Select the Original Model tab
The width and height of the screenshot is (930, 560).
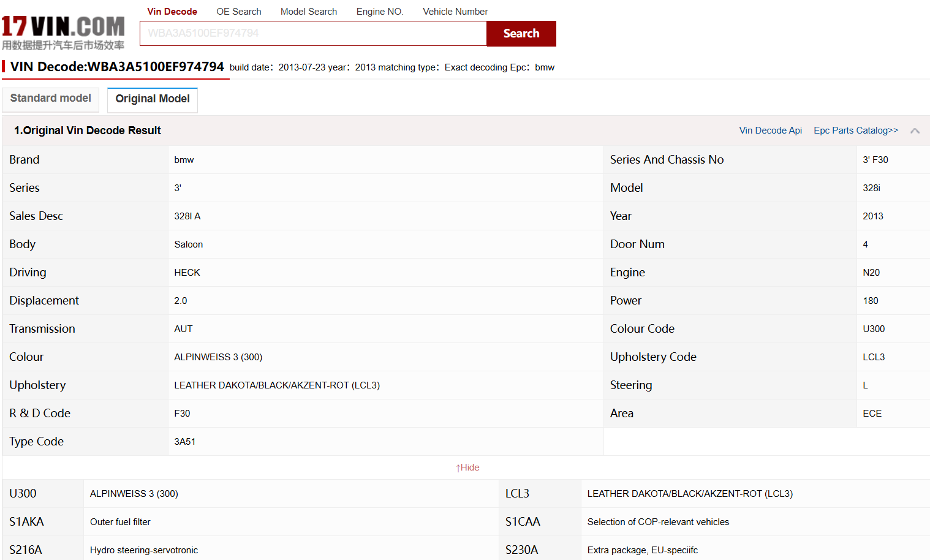[x=153, y=99]
